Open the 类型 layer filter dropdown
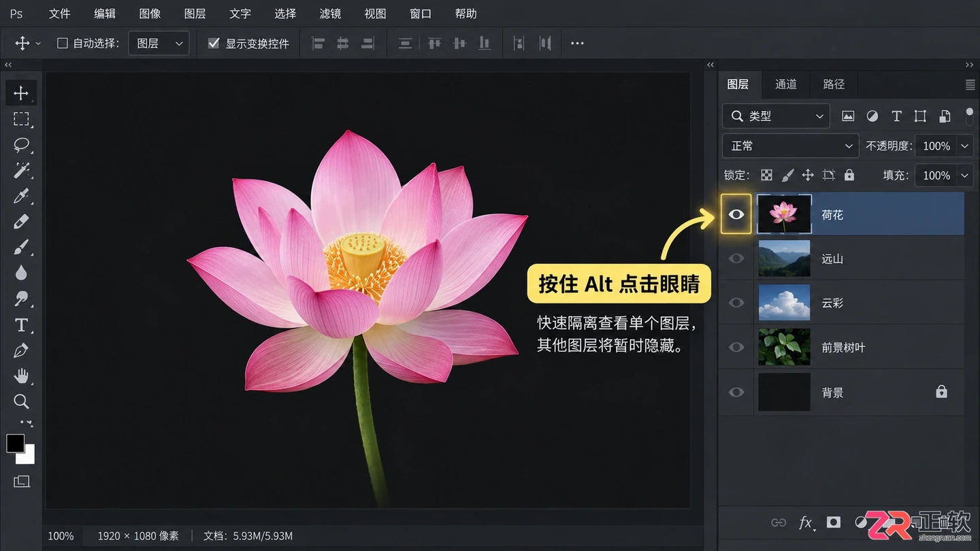This screenshot has height=551, width=980. (x=776, y=116)
